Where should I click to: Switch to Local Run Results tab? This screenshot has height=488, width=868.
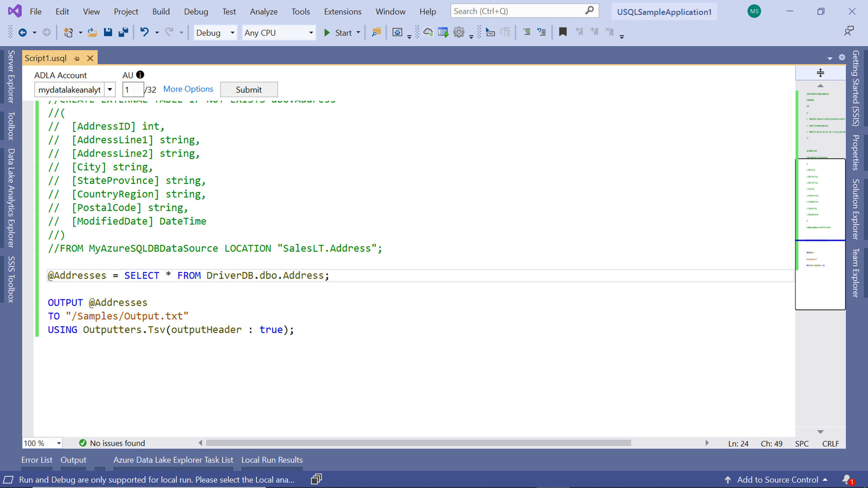272,460
